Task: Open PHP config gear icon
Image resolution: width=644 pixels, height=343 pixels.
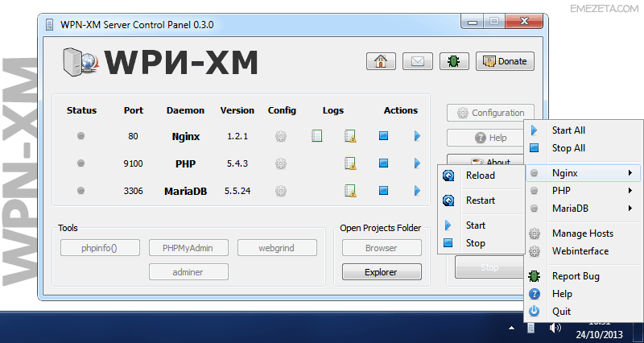Action: pyautogui.click(x=281, y=163)
